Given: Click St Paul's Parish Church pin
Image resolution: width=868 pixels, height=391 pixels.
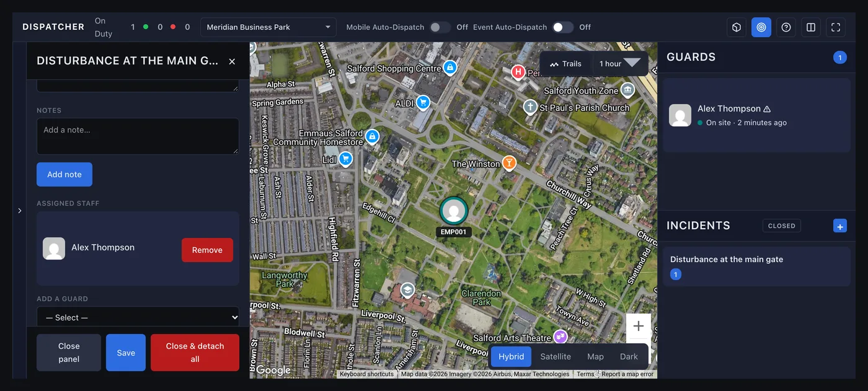Looking at the screenshot, I should 530,107.
